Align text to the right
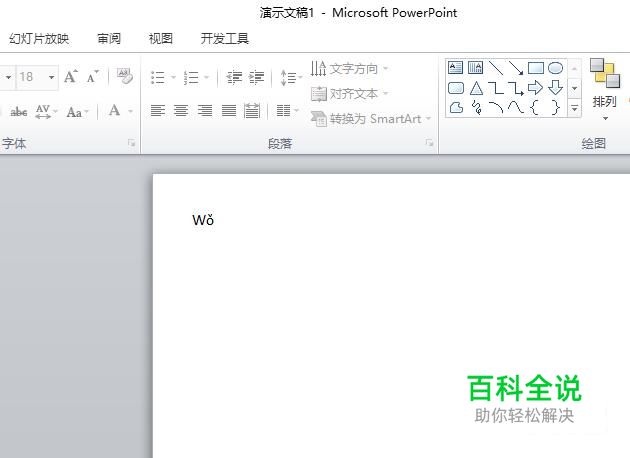 click(205, 110)
